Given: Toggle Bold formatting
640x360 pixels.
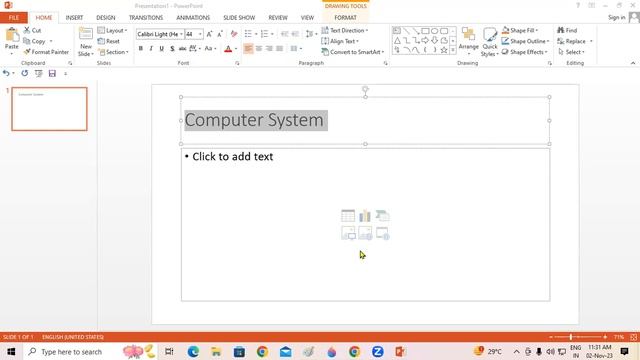Looking at the screenshot, I should point(141,49).
